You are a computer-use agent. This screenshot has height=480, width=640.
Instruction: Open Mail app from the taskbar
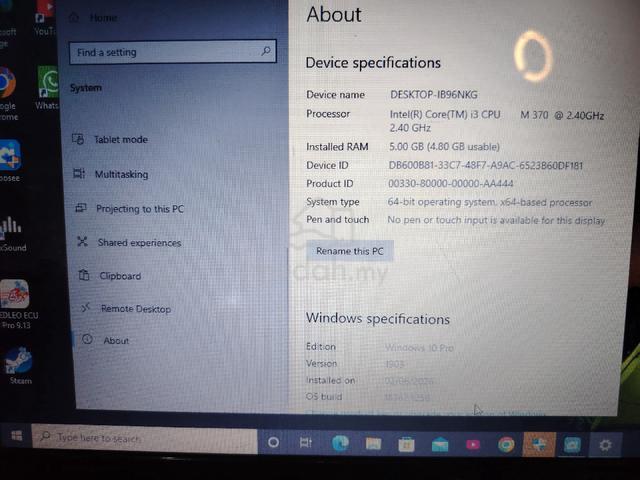point(440,444)
